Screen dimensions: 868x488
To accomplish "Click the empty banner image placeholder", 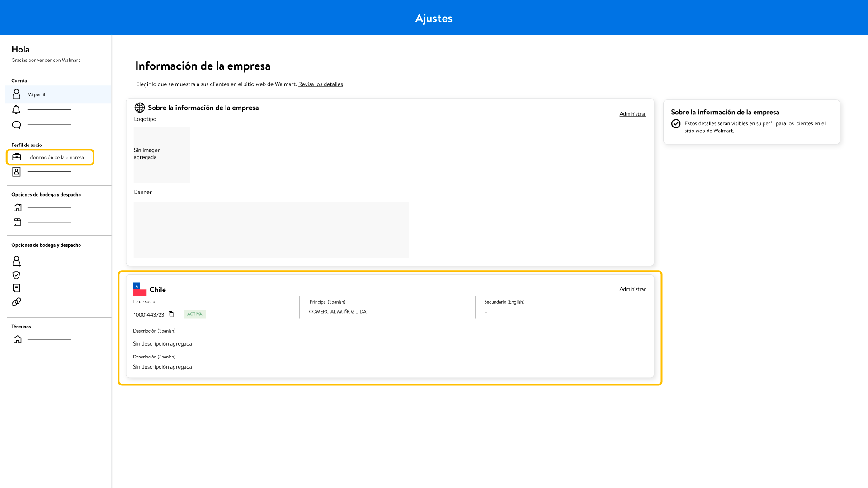I will pyautogui.click(x=271, y=230).
